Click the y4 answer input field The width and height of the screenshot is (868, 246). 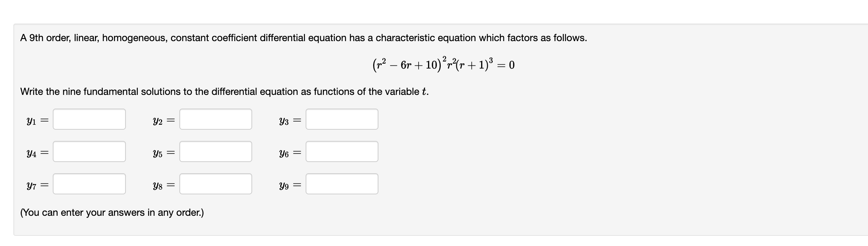coord(89,151)
